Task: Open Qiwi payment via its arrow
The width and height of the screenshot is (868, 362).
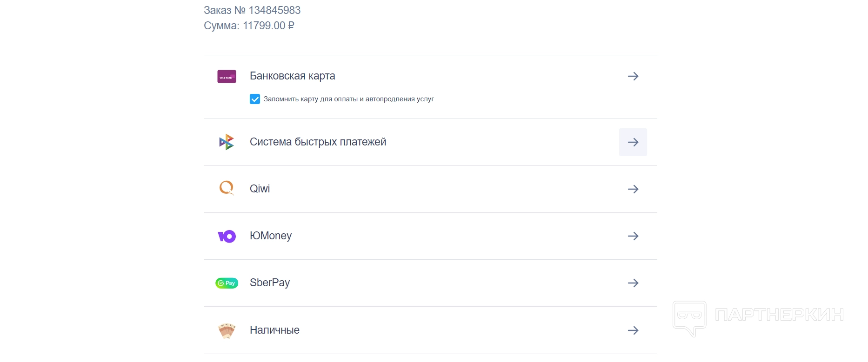Action: point(633,189)
